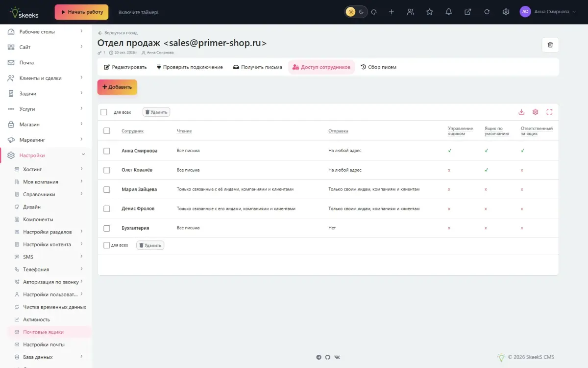Open the color palette icon in top bar
The width and height of the screenshot is (588, 368).
click(x=374, y=12)
